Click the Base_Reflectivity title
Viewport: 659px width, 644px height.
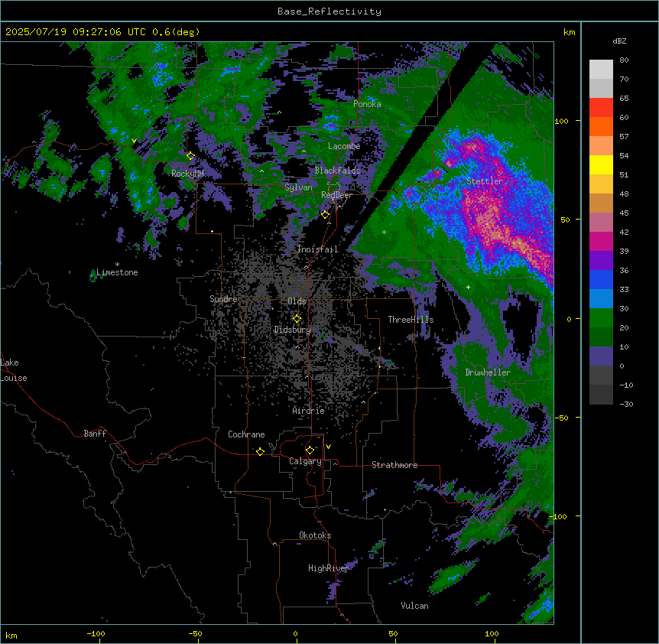coord(329,11)
